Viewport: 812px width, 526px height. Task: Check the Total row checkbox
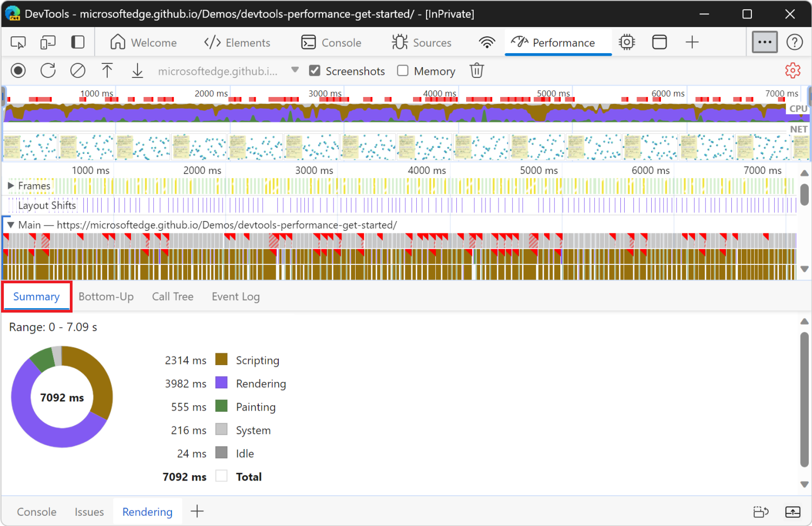pos(221,476)
